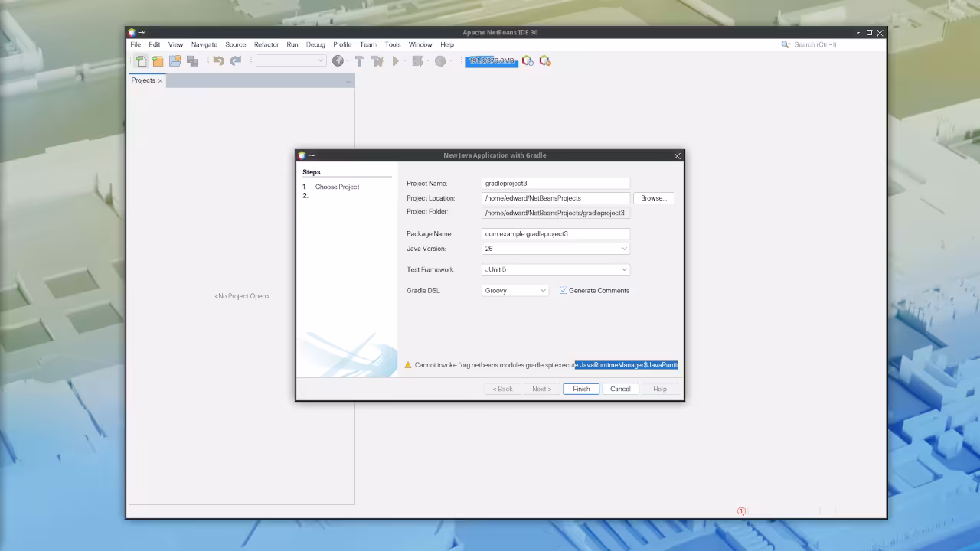Expand the dropdown arrow beside the Debug icon
This screenshot has width=980, height=551.
pyautogui.click(x=428, y=61)
